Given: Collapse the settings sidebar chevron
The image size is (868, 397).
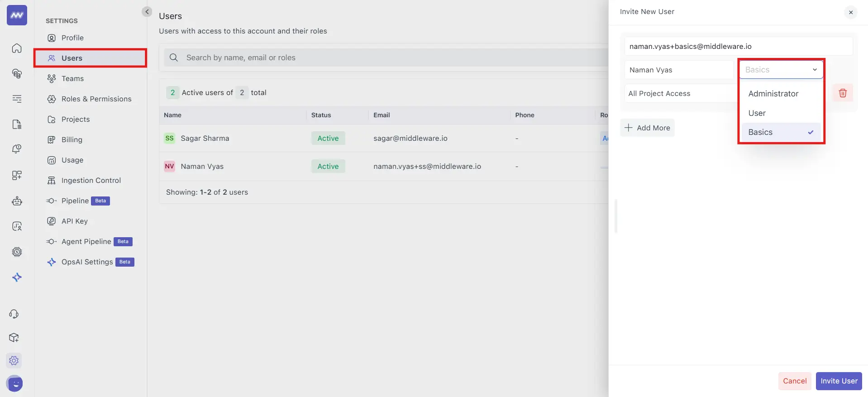Looking at the screenshot, I should coord(147,12).
